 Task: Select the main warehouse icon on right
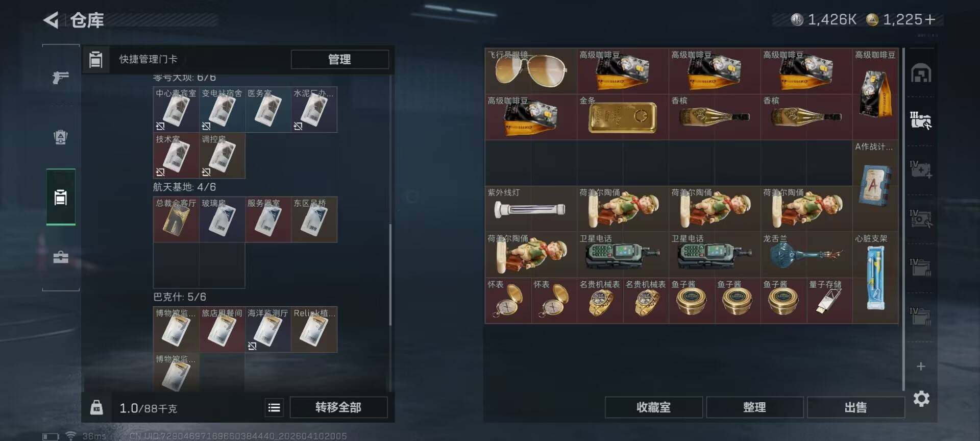(921, 73)
